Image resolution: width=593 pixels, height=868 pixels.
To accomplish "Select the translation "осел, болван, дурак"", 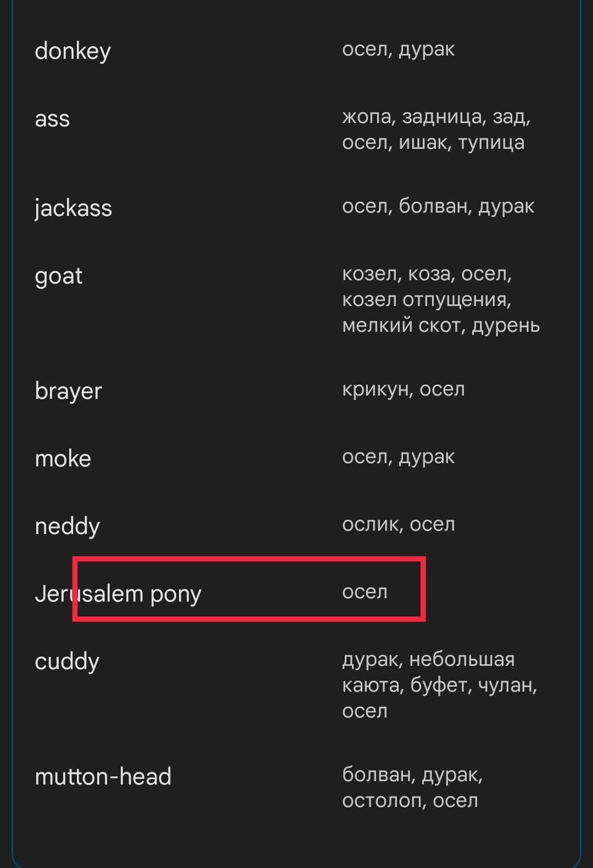I will pyautogui.click(x=438, y=207).
